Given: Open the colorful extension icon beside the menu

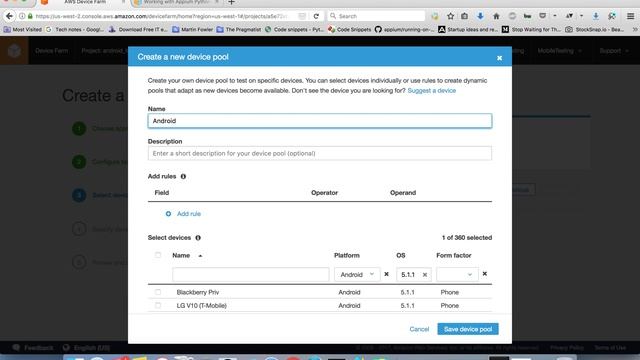Looking at the screenshot, I should pyautogui.click(x=611, y=16).
